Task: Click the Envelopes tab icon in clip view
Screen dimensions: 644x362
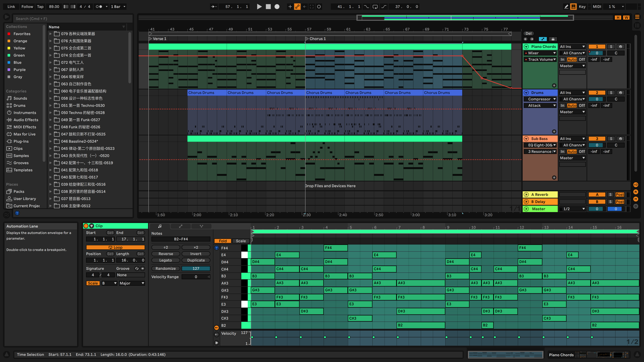Action: point(181,226)
